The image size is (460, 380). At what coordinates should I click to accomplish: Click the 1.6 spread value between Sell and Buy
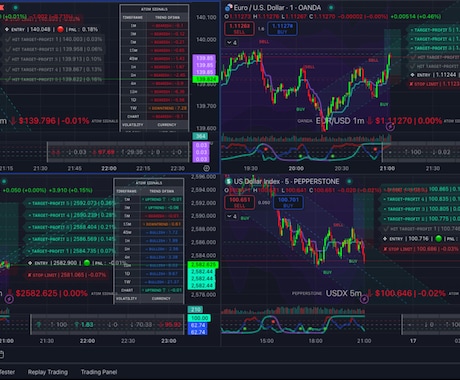[261, 29]
